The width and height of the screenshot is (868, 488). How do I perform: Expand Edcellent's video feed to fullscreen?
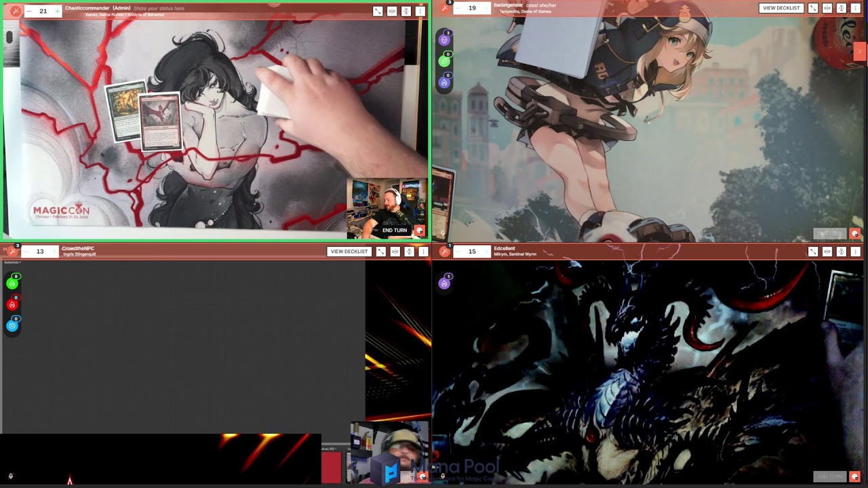pos(813,251)
